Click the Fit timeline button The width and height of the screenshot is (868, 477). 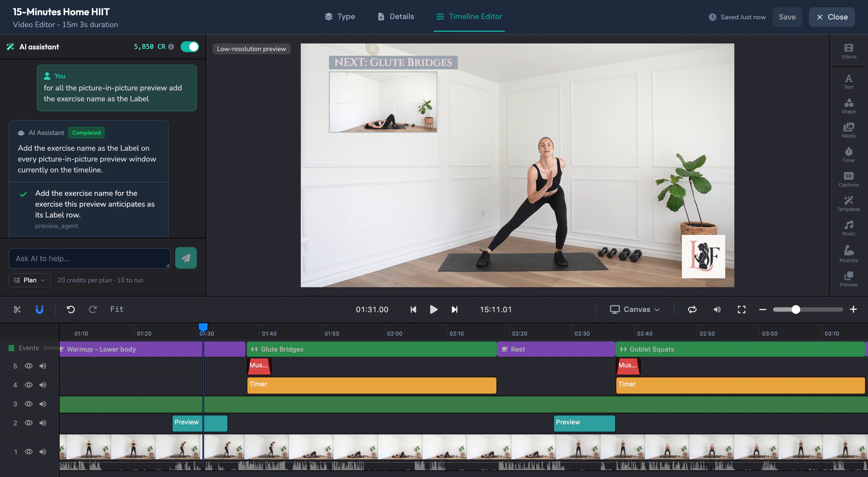coord(117,309)
